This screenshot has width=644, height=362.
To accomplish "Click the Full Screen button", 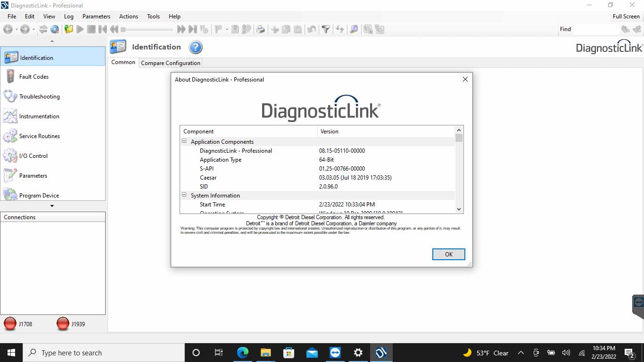I will point(626,16).
